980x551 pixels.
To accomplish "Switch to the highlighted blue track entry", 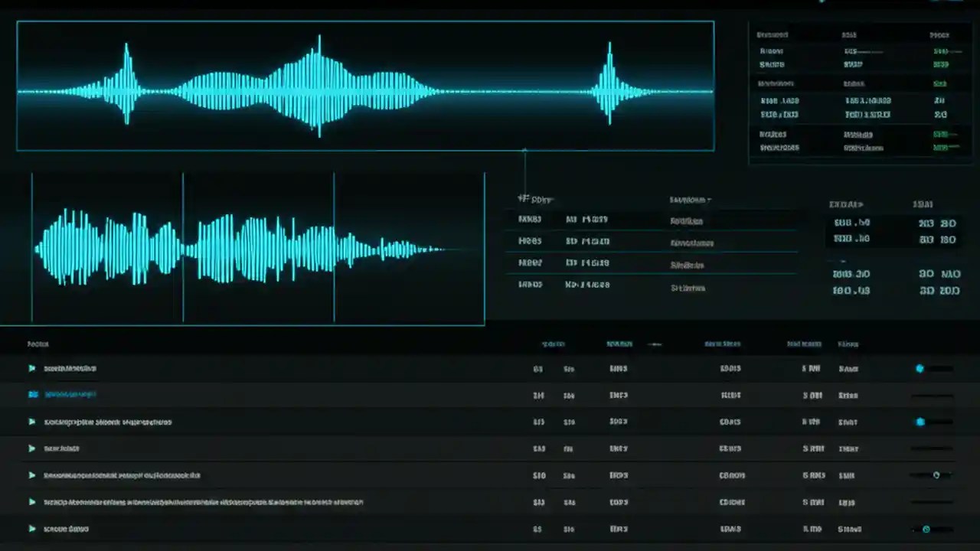I will coord(69,395).
